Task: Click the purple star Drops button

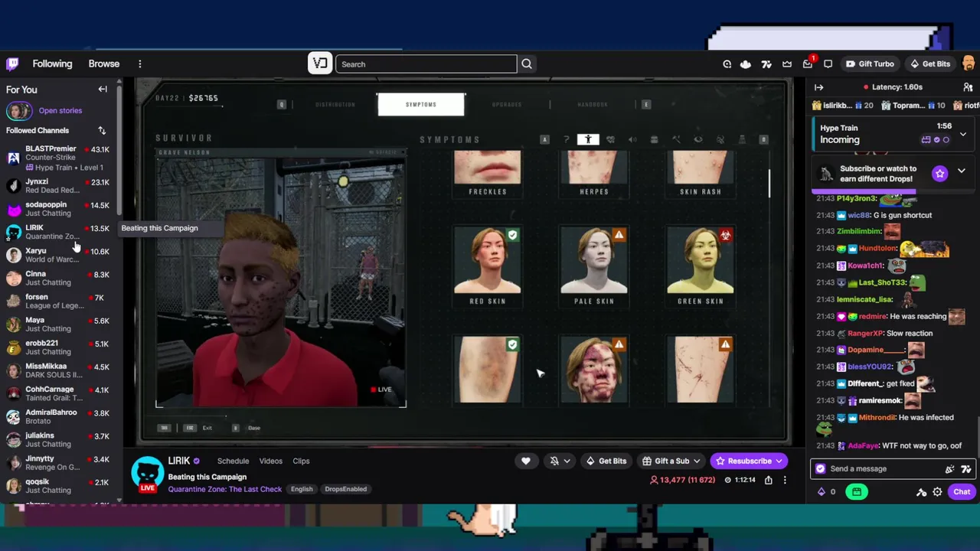Action: (x=939, y=174)
